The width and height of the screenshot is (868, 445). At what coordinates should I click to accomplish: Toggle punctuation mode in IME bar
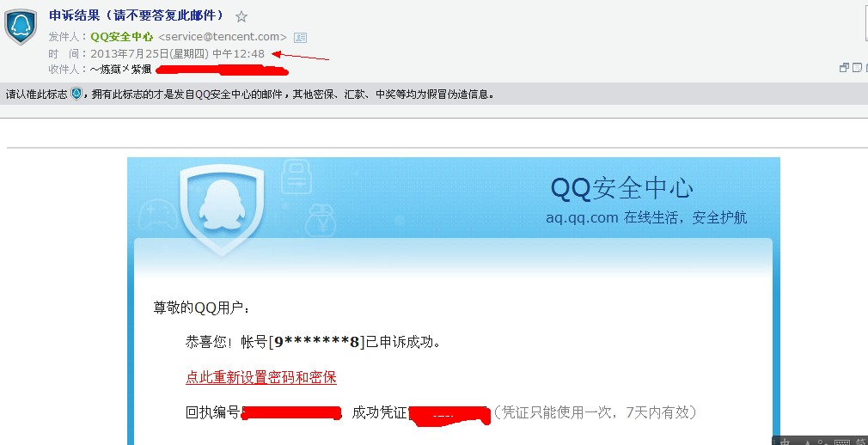[823, 442]
